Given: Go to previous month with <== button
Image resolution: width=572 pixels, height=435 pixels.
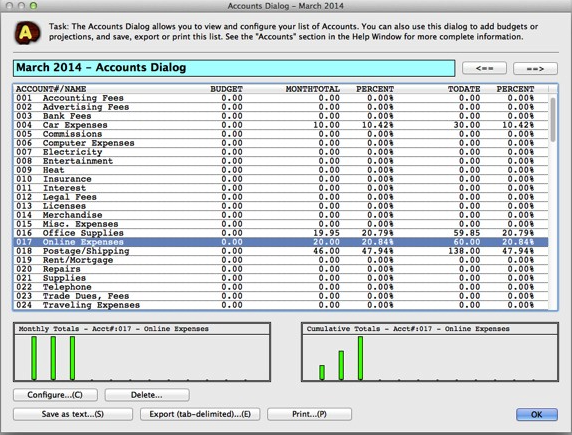Looking at the screenshot, I should 484,68.
